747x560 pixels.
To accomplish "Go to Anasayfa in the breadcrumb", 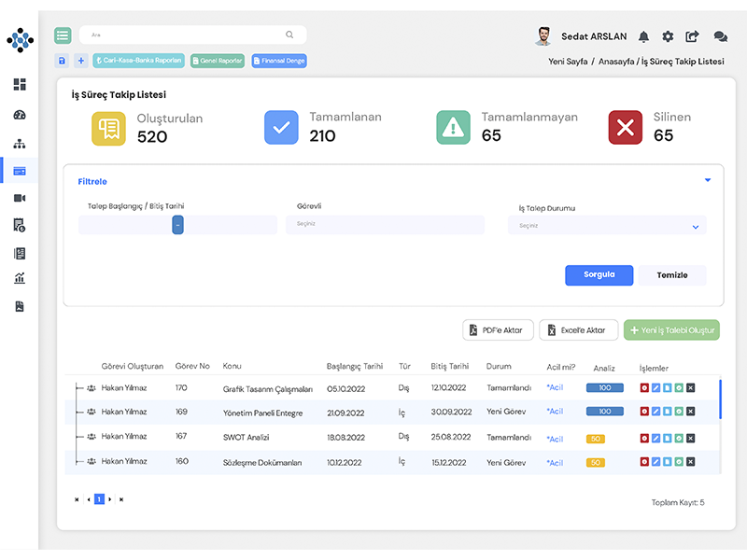I will coord(616,62).
